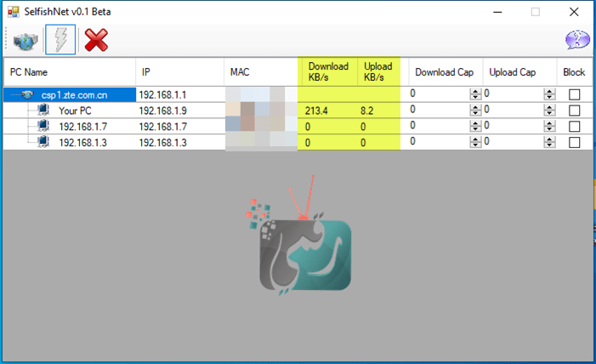Check Block box for csp1.zte.com.cn
596x364 pixels.
(x=575, y=94)
